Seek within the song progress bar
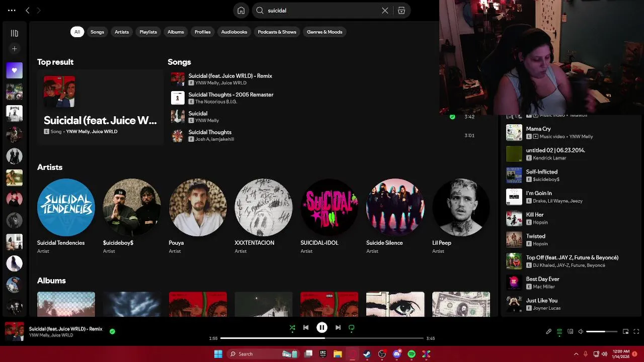644x362 pixels. (322, 338)
